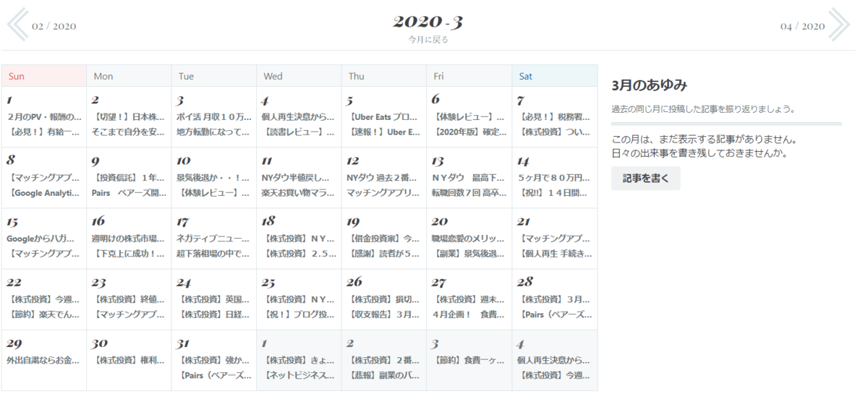Click the 今月に戻る link
The height and width of the screenshot is (394, 868).
[433, 40]
